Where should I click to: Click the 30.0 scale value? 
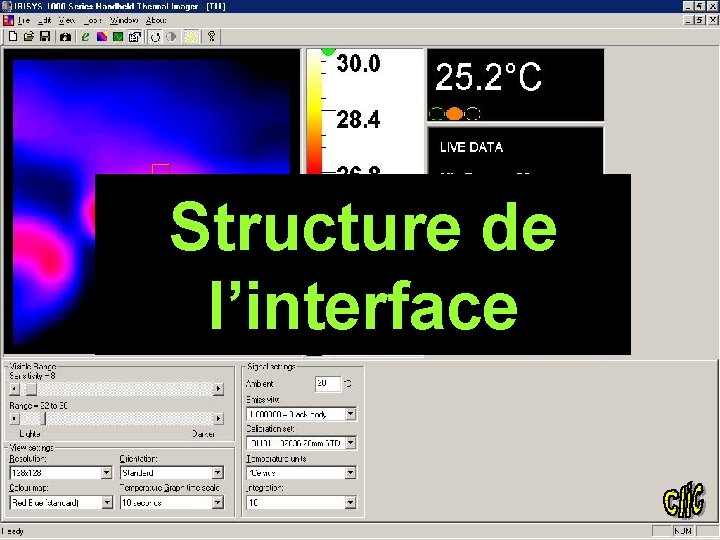click(358, 63)
